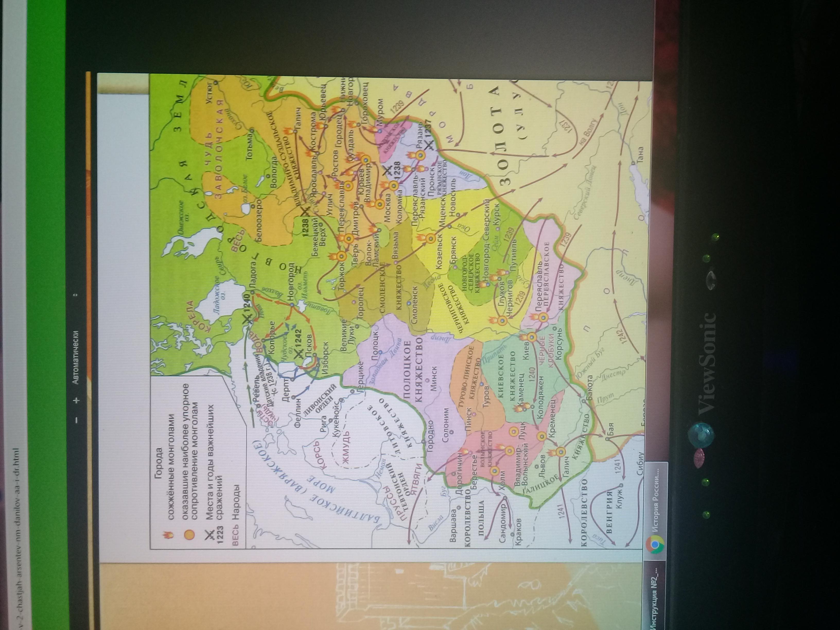The image size is (840, 630).
Task: Click the Рязань 1237 battle marker
Action: click(x=429, y=145)
